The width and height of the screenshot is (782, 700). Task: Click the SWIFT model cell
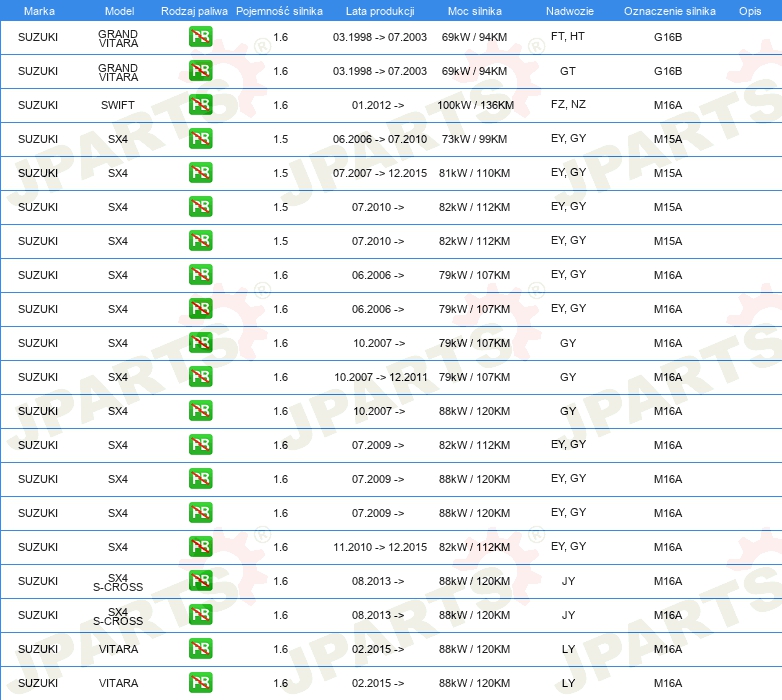pyautogui.click(x=118, y=105)
